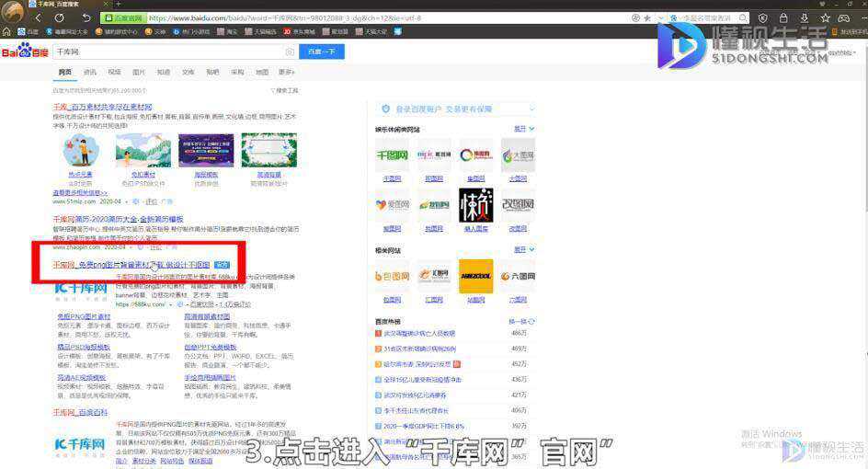Image resolution: width=868 pixels, height=469 pixels.
Task: Click the 改图网 logo tile
Action: pos(519,205)
